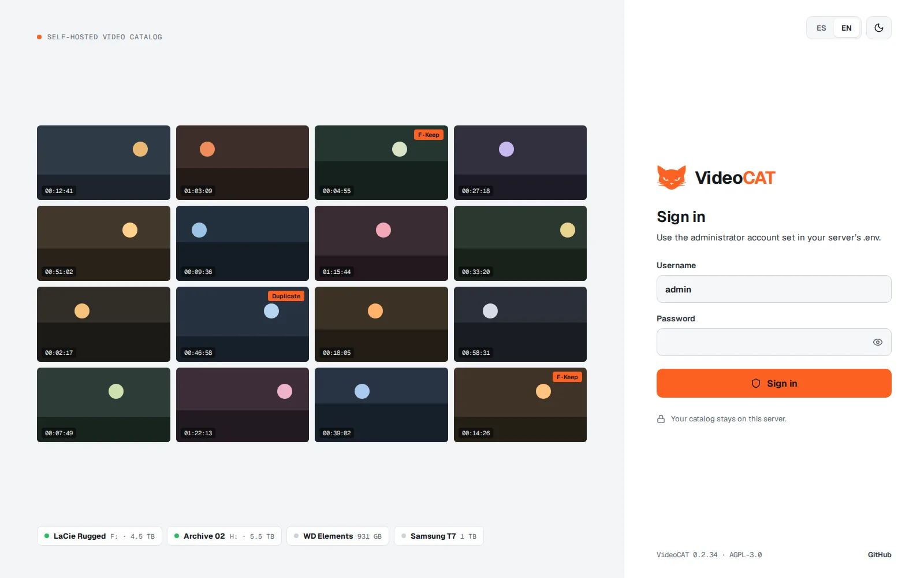Click F-Keep badge on 00:14:26 thumbnail

click(567, 377)
